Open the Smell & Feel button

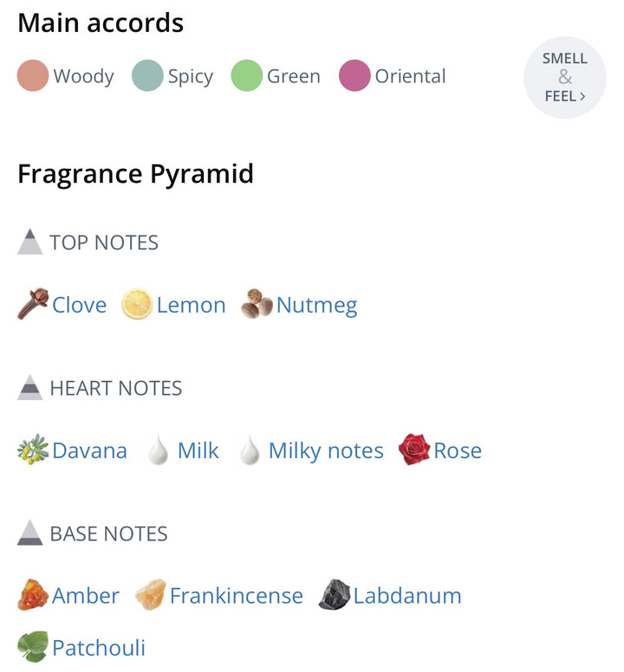[x=565, y=78]
